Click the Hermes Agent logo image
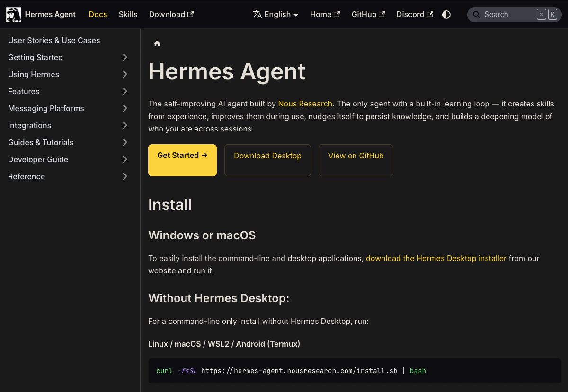568x392 pixels. point(14,15)
